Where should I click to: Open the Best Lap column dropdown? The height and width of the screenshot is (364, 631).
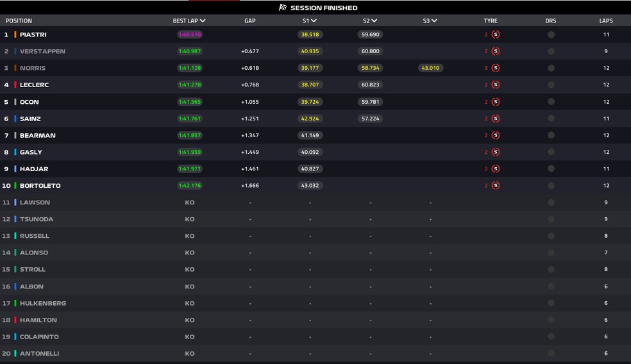(203, 21)
